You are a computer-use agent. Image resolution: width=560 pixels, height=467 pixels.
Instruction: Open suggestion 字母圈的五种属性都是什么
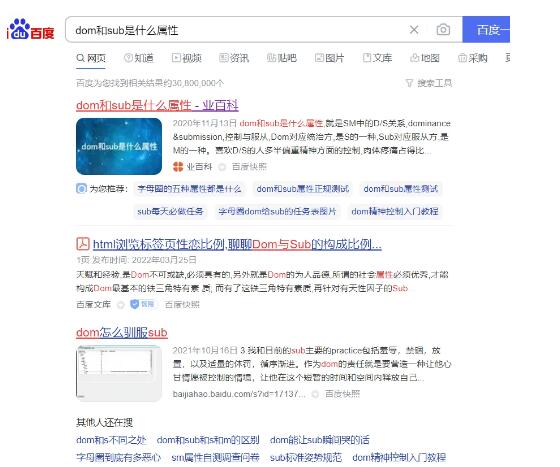(x=189, y=189)
